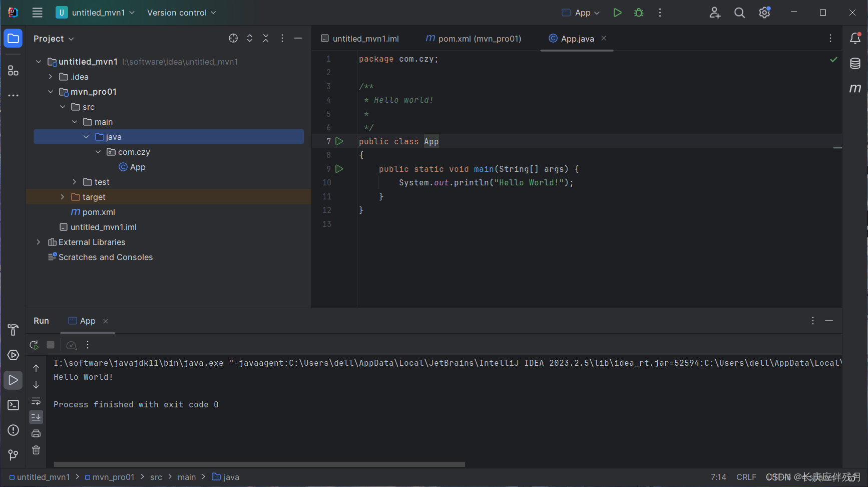
Task: Open the Terminal from the left sidebar
Action: tap(13, 405)
